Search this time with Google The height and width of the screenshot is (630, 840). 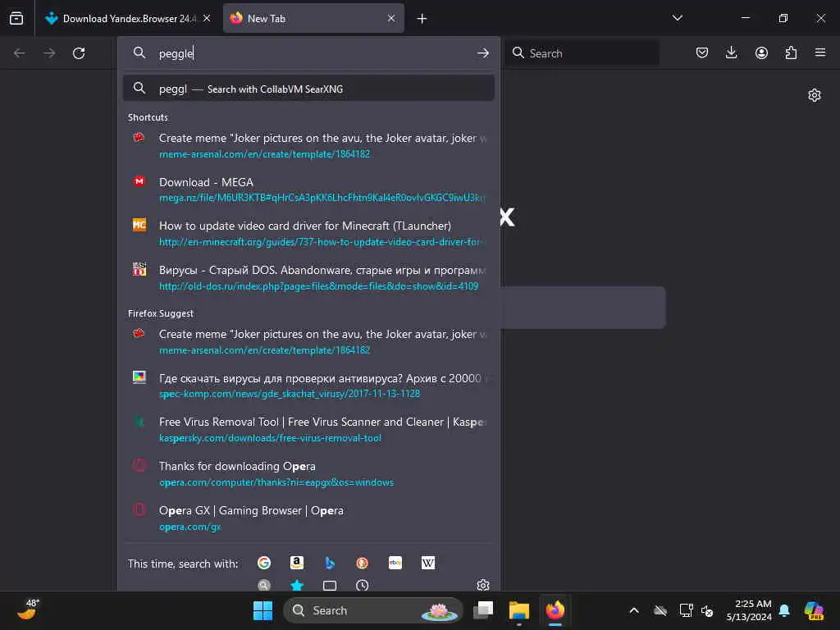click(x=264, y=563)
